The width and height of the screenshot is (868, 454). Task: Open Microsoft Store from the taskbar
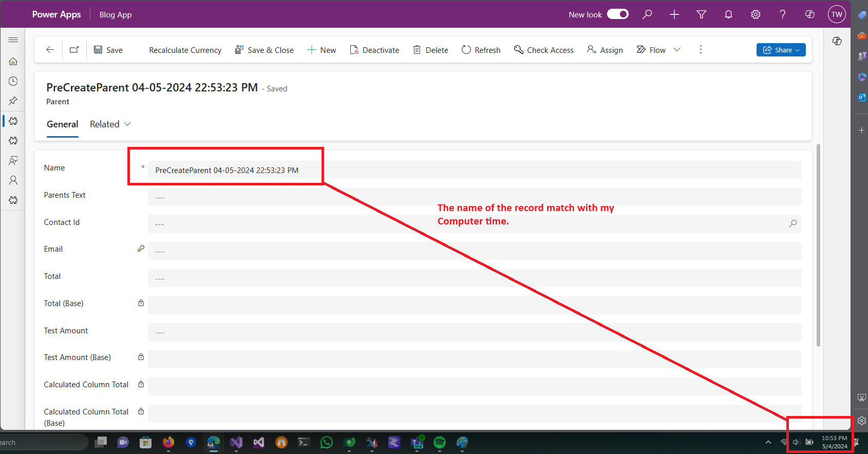(146, 442)
